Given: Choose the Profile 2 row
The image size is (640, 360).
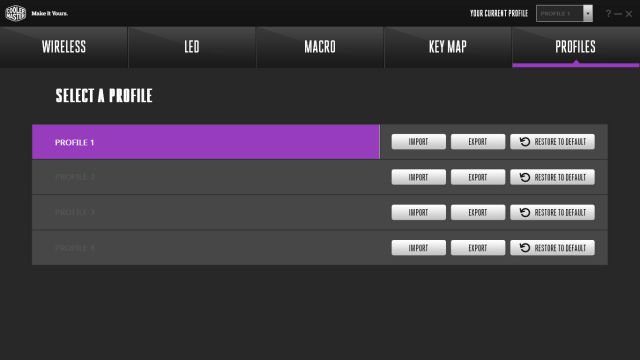Looking at the screenshot, I should pos(206,177).
